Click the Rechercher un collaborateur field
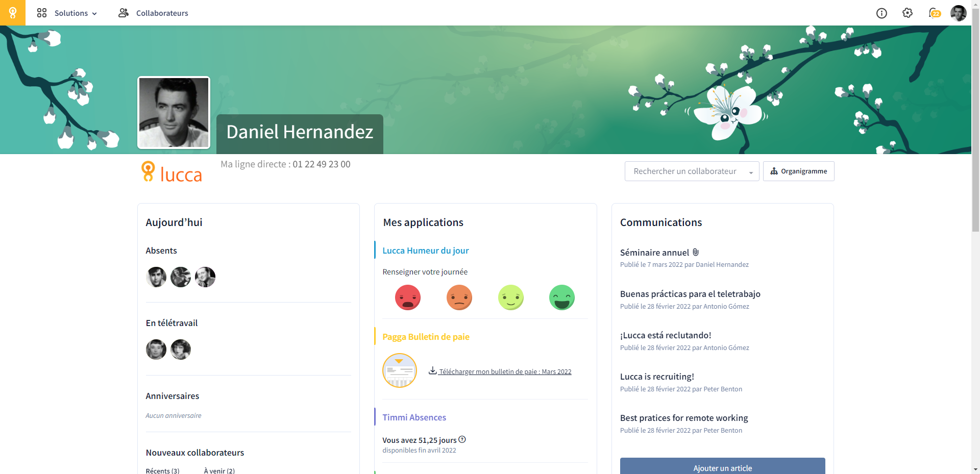 692,171
